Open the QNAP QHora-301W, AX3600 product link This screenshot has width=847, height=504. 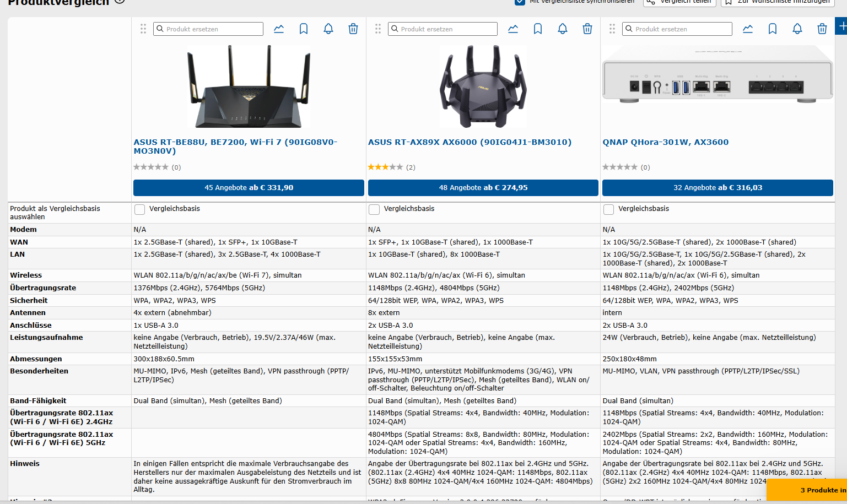click(x=666, y=142)
